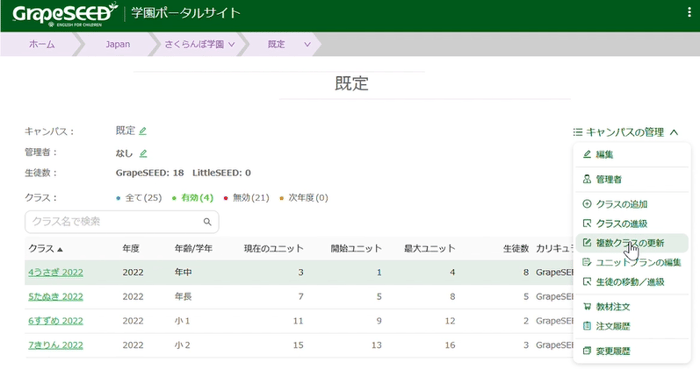
Task: Open class 7きりん 2022
Action: (x=56, y=345)
